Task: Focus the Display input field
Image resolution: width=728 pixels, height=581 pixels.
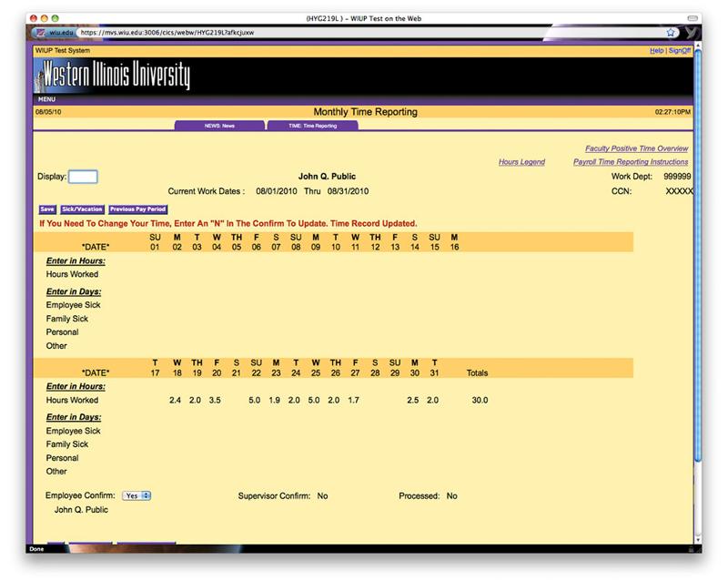Action: click(x=83, y=177)
